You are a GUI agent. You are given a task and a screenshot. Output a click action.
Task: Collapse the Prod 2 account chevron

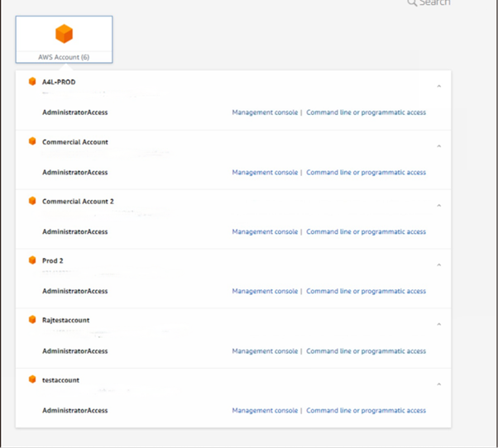coord(439,265)
